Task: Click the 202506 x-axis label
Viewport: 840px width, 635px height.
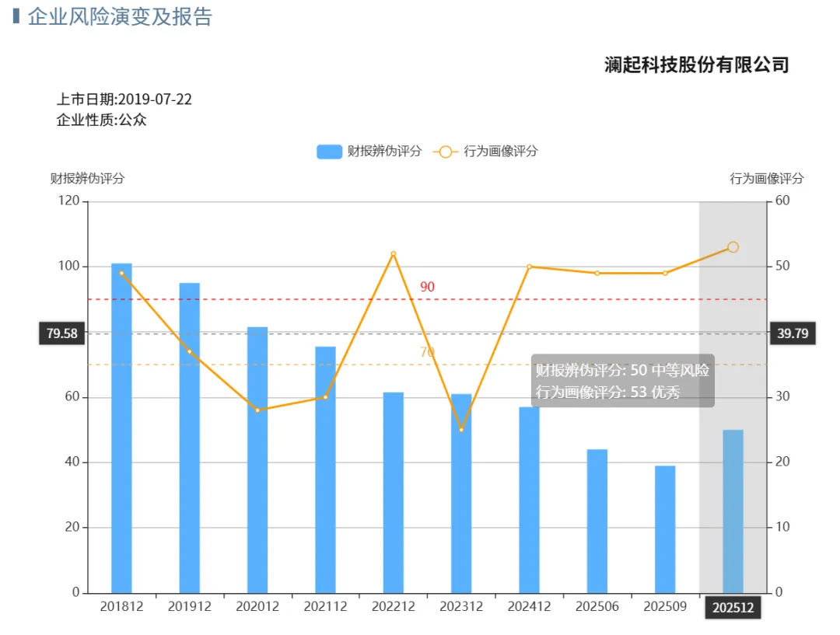Action: pyautogui.click(x=597, y=606)
